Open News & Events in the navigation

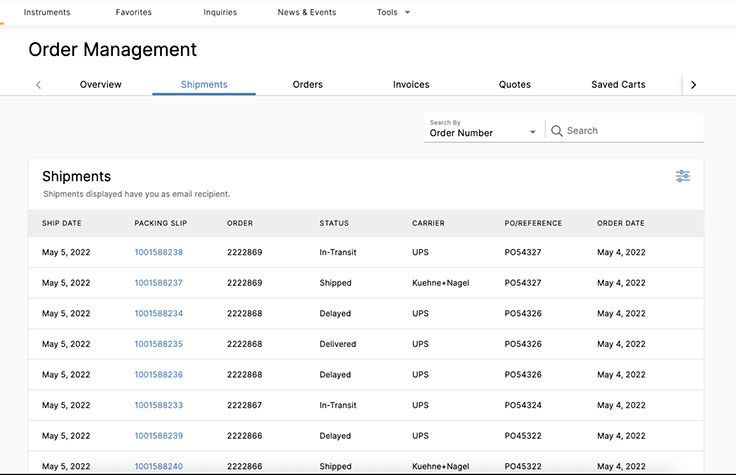306,13
